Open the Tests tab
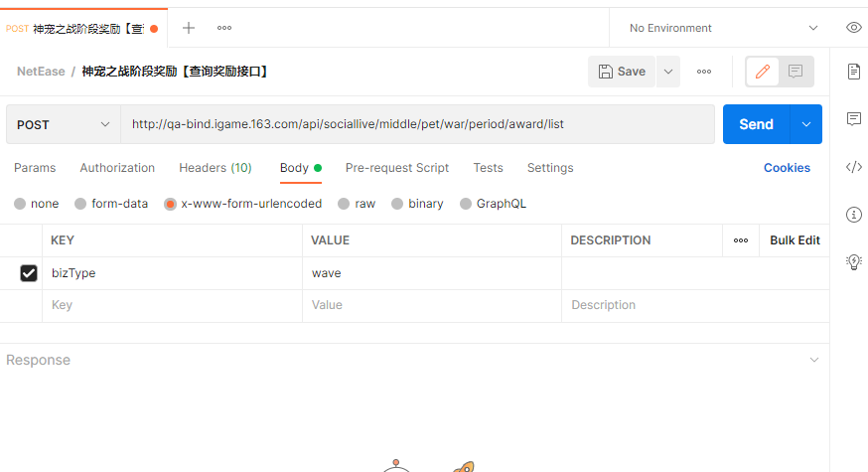The width and height of the screenshot is (868, 472). pyautogui.click(x=489, y=168)
